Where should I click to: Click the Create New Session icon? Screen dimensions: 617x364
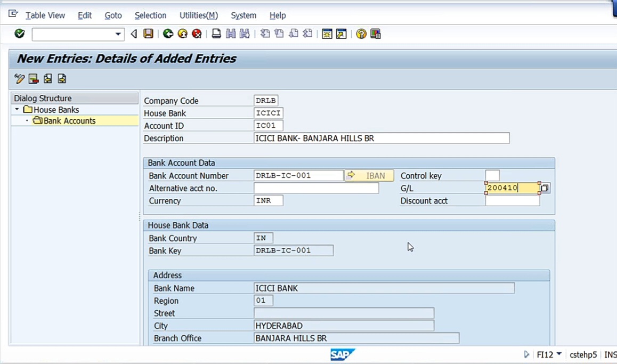coord(327,34)
